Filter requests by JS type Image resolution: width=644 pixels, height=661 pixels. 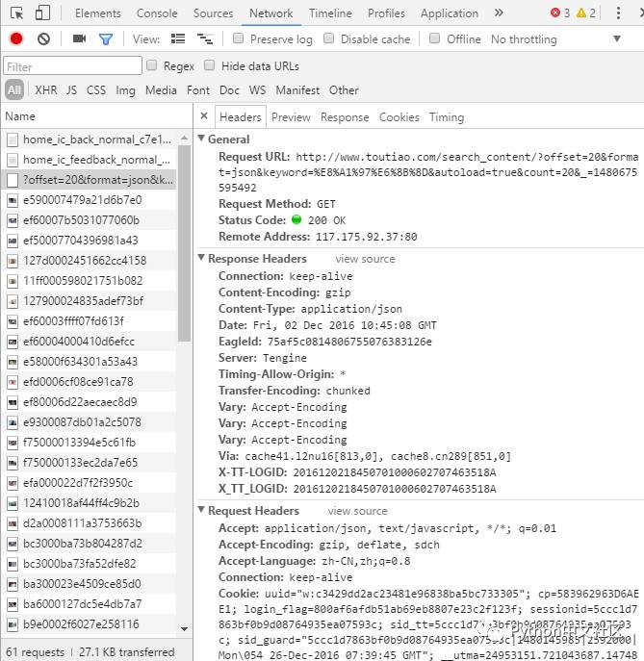[x=71, y=90]
